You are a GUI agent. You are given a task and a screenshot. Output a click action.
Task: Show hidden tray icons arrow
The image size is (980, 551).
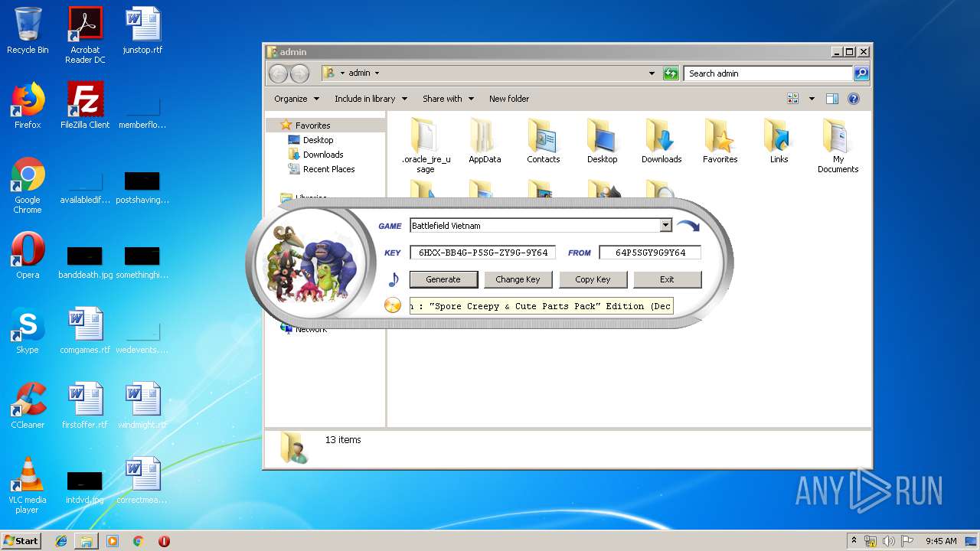click(x=854, y=541)
